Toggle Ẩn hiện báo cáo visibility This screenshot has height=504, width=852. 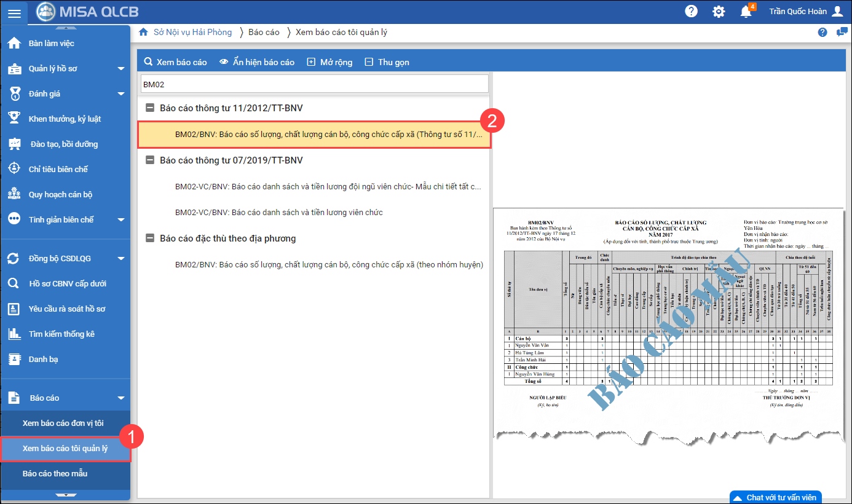tap(256, 62)
